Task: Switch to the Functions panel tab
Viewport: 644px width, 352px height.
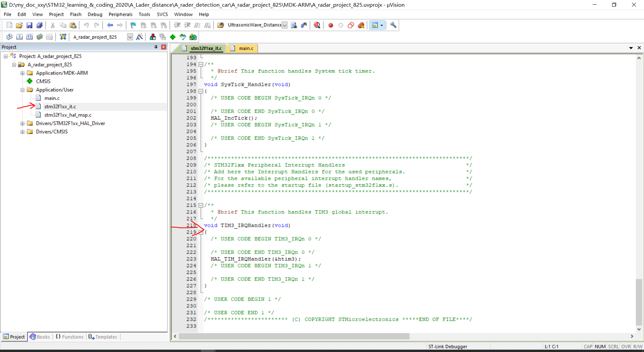Action: point(70,337)
